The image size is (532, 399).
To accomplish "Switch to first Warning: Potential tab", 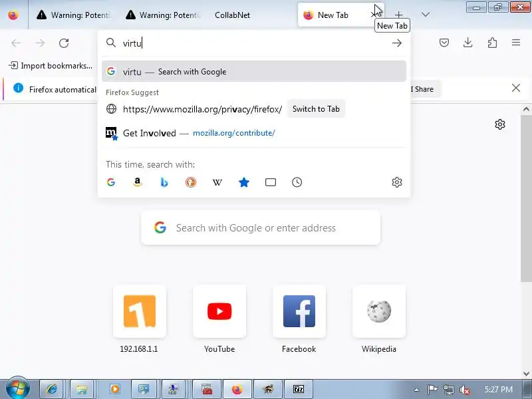I will pyautogui.click(x=75, y=15).
